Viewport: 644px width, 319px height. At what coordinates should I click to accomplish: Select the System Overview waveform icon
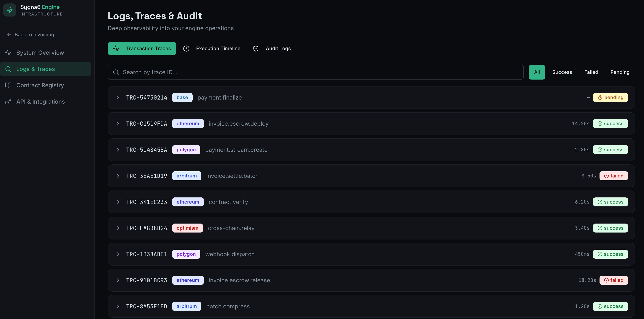tap(8, 52)
